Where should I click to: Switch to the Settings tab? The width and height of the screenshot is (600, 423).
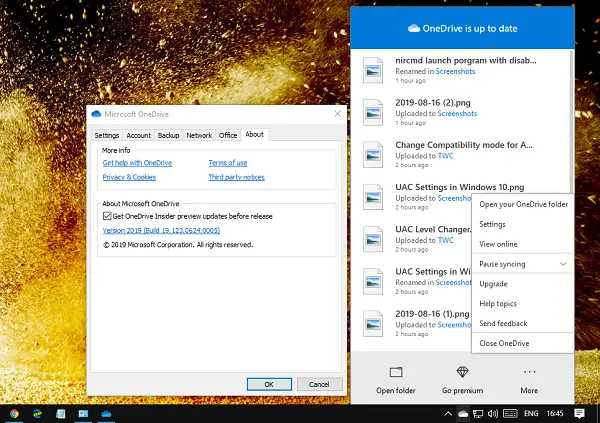point(107,136)
